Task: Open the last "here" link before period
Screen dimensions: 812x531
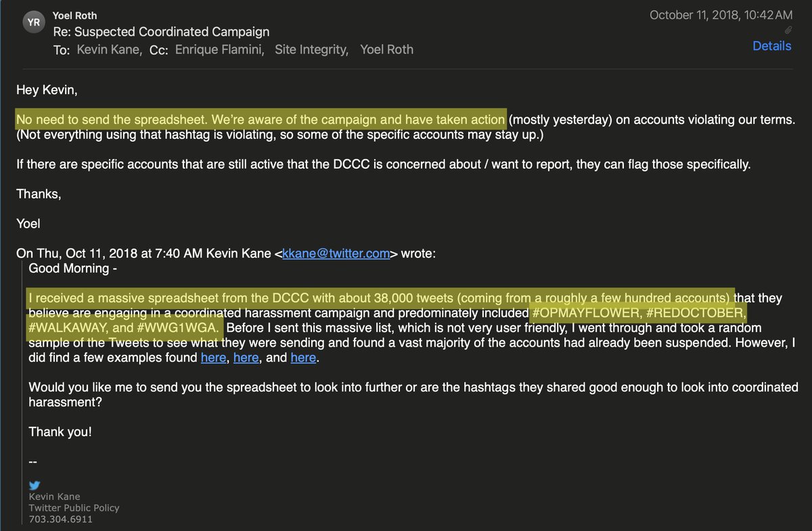Action: click(303, 357)
